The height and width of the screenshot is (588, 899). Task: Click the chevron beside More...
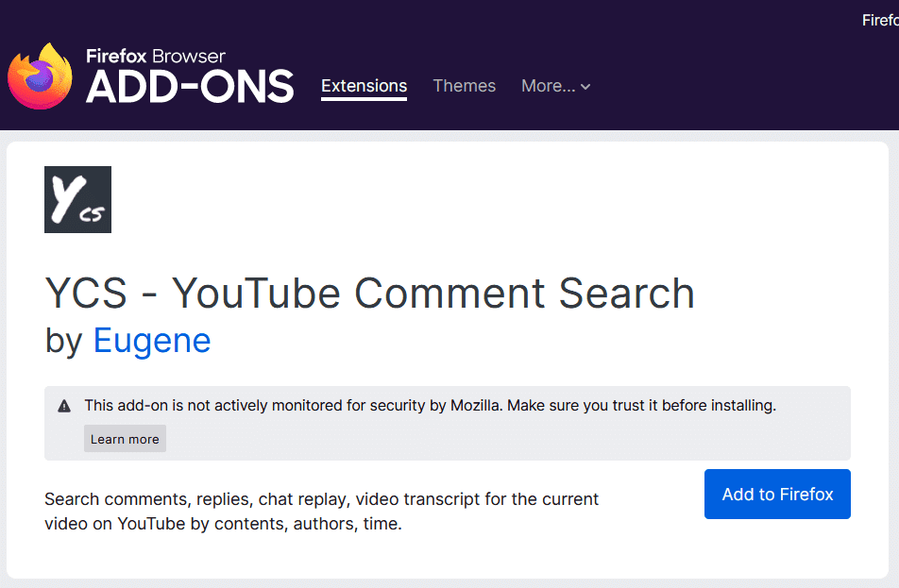585,87
